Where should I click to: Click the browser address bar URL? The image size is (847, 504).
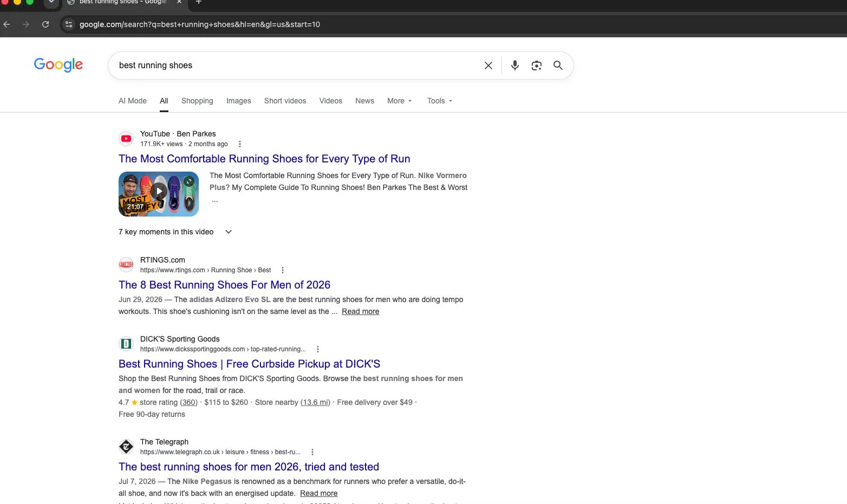(200, 24)
